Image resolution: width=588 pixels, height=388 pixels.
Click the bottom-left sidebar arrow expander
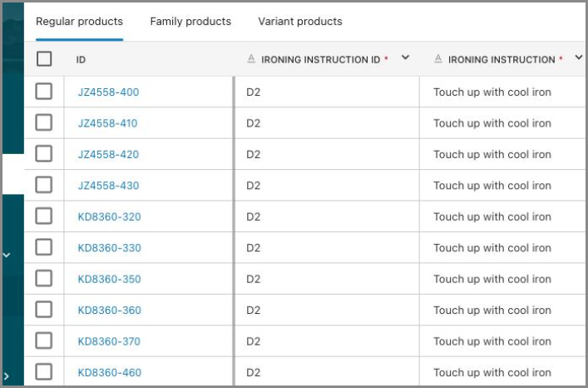click(x=7, y=376)
